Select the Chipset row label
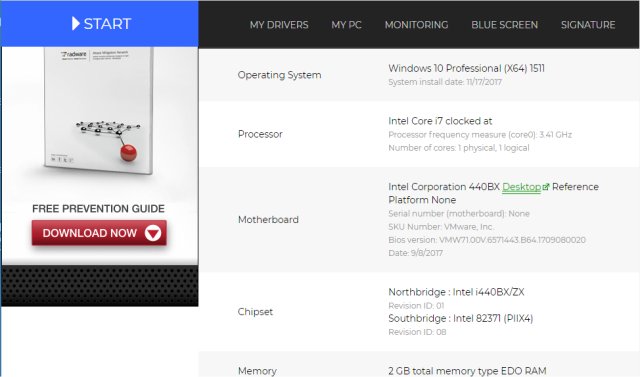This screenshot has width=640, height=377. click(x=255, y=312)
